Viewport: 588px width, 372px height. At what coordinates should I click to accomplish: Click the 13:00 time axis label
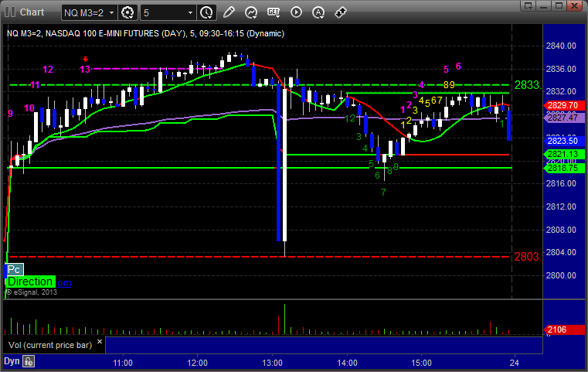tap(272, 363)
